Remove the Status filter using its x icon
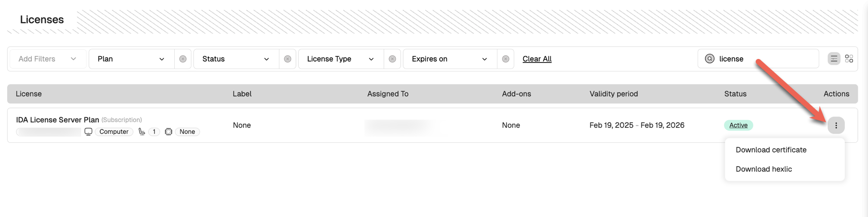The width and height of the screenshot is (868, 217). click(x=287, y=59)
